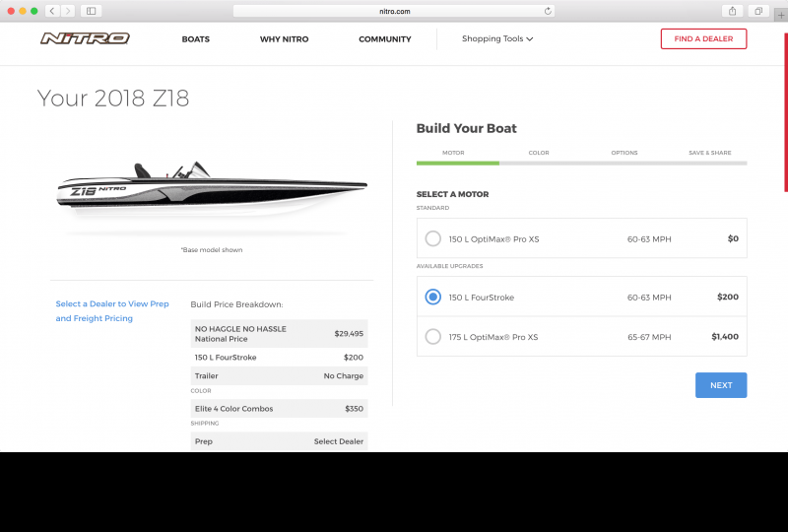Switch to the COLOR step tab

(539, 153)
